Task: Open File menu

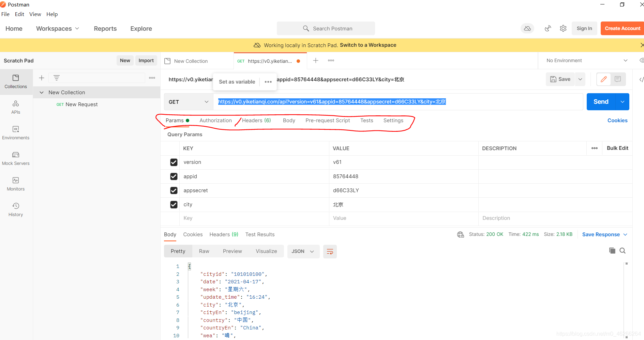Action: pos(5,14)
